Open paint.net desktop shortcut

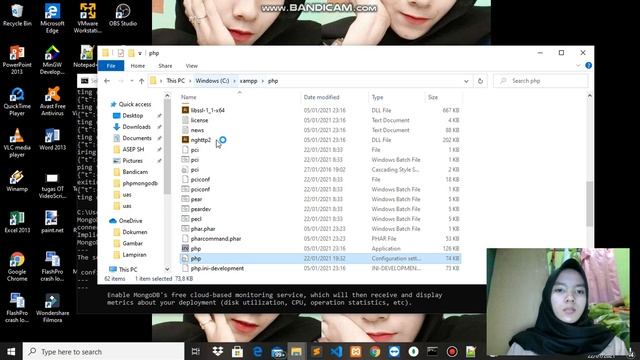point(52,222)
